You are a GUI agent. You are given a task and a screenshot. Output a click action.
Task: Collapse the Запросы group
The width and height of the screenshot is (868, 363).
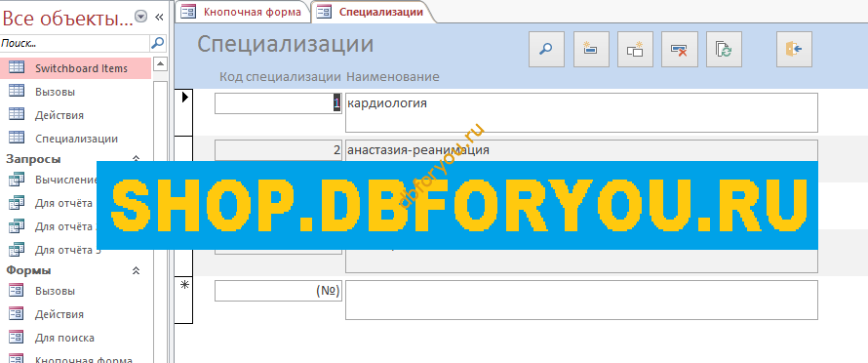[x=137, y=159]
